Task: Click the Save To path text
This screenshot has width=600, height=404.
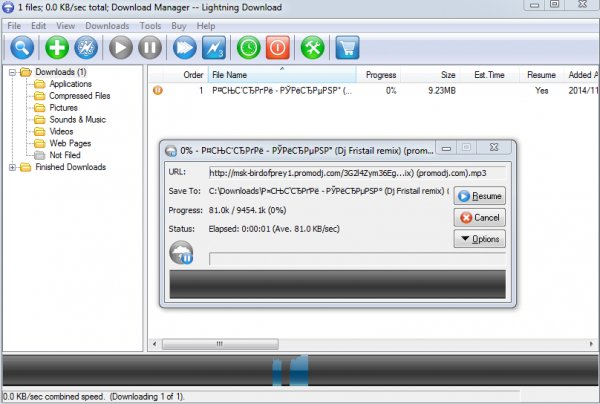Action: [329, 191]
